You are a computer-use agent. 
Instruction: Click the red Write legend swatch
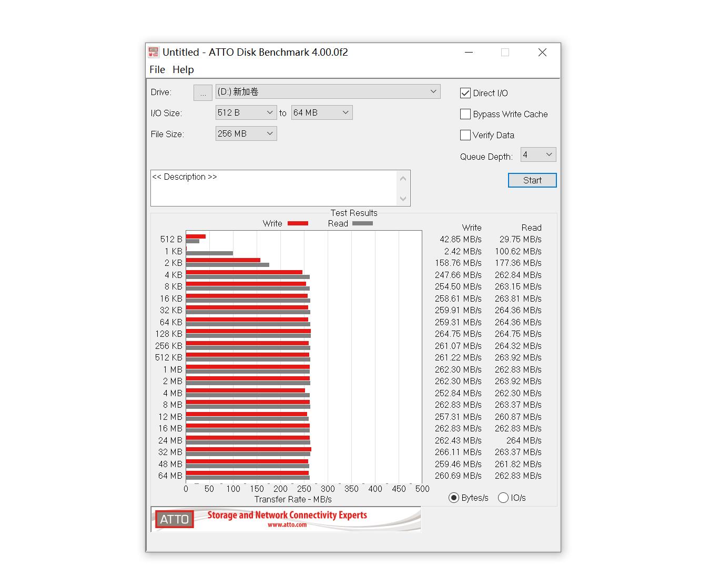click(x=298, y=223)
